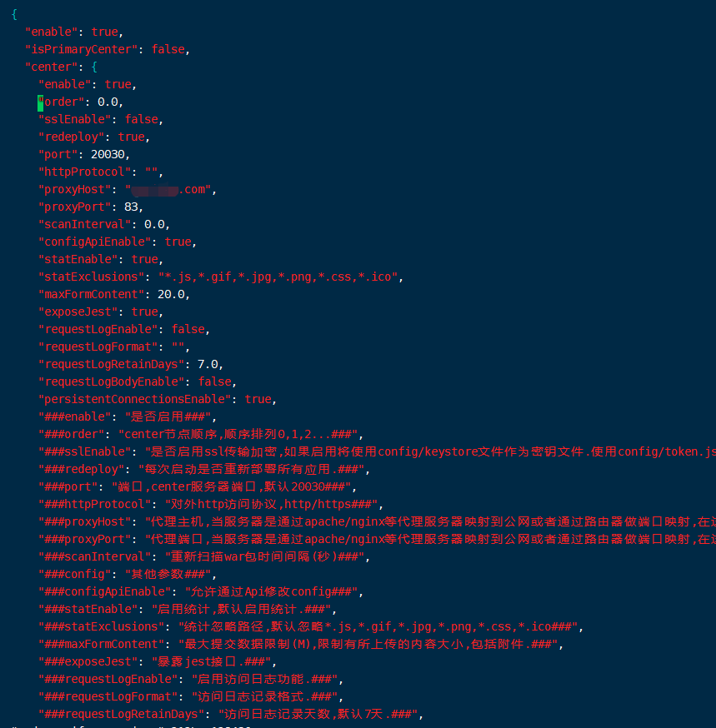Viewport: 716px width, 728px height.
Task: Click the "center" key name
Action: [51, 67]
